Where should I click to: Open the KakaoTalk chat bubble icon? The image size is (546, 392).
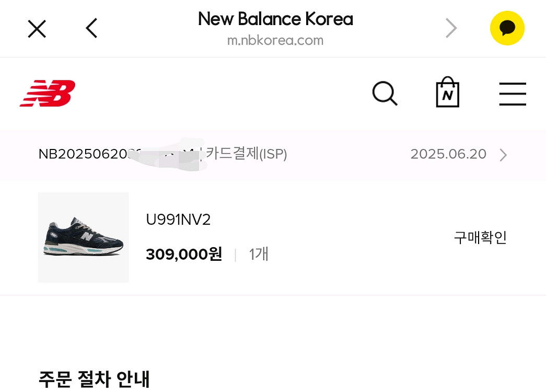pyautogui.click(x=506, y=28)
